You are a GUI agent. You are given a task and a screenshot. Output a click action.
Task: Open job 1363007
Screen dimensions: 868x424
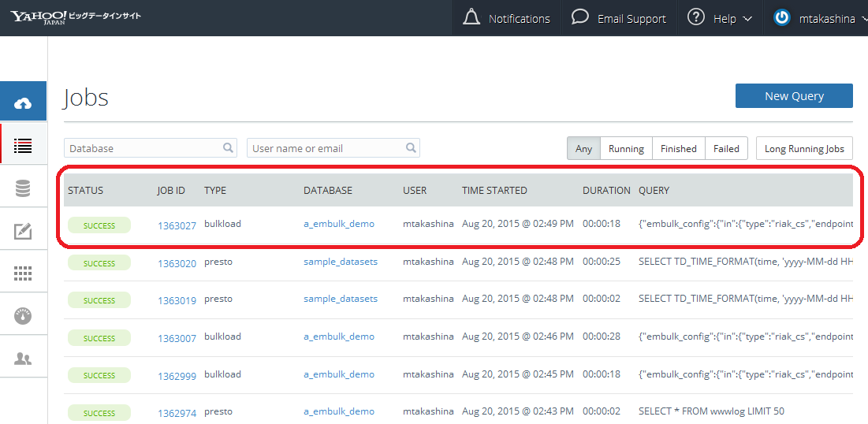coord(177,338)
